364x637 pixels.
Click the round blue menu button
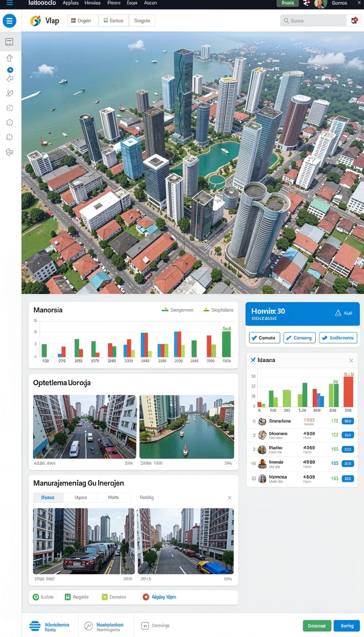tap(9, 21)
